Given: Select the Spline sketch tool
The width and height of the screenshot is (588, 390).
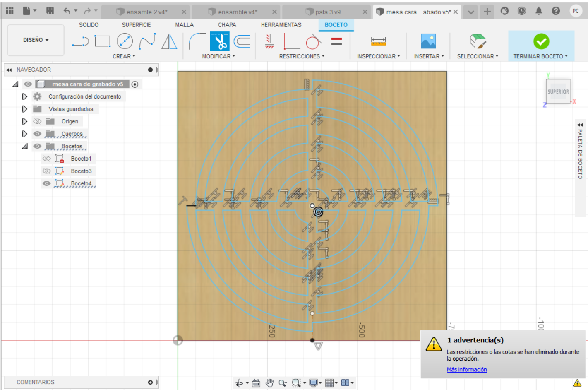Looking at the screenshot, I should click(x=147, y=41).
